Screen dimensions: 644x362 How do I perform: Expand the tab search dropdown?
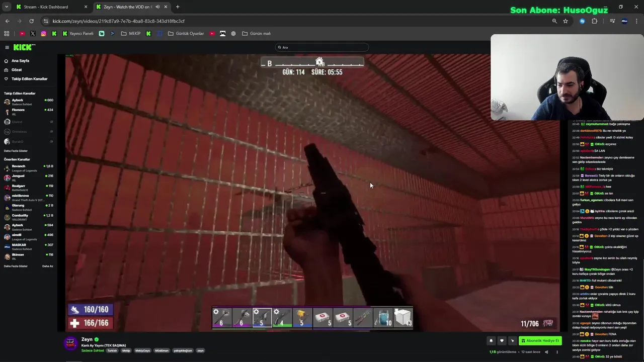pos(7,7)
